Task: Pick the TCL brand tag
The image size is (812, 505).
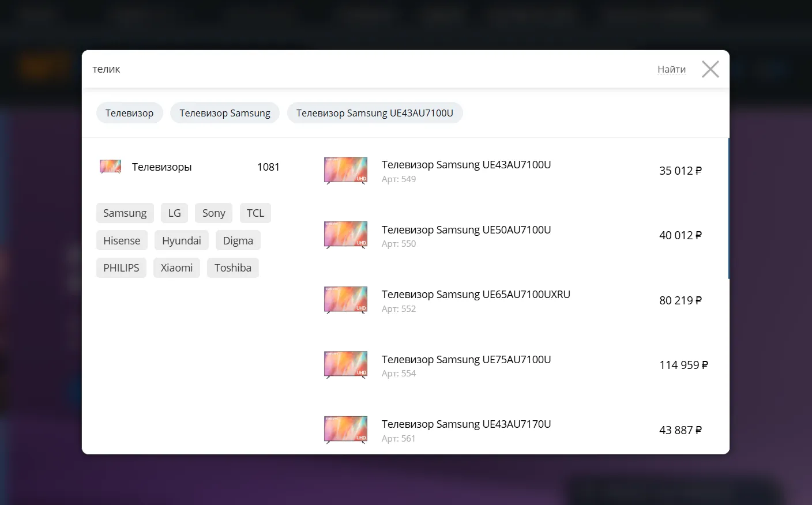Action: (255, 213)
